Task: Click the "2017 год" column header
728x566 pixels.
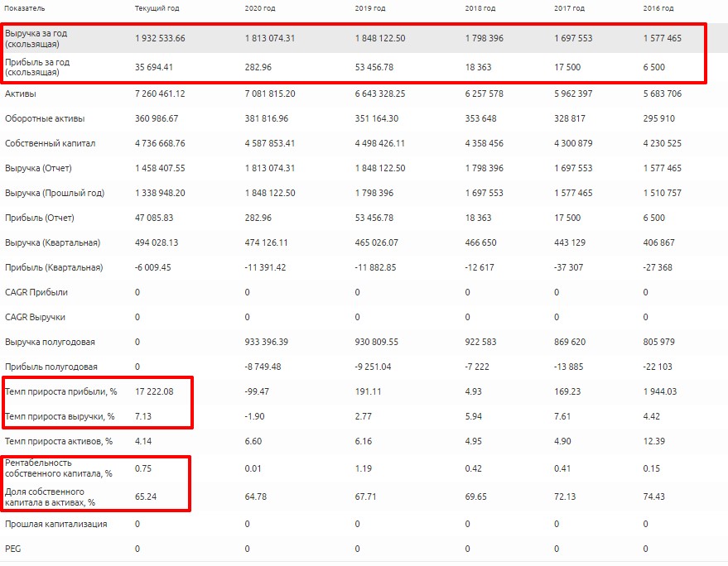Action: click(x=569, y=8)
